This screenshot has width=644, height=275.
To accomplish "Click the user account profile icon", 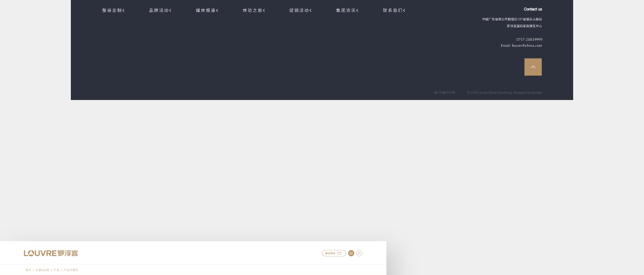I will [x=359, y=253].
